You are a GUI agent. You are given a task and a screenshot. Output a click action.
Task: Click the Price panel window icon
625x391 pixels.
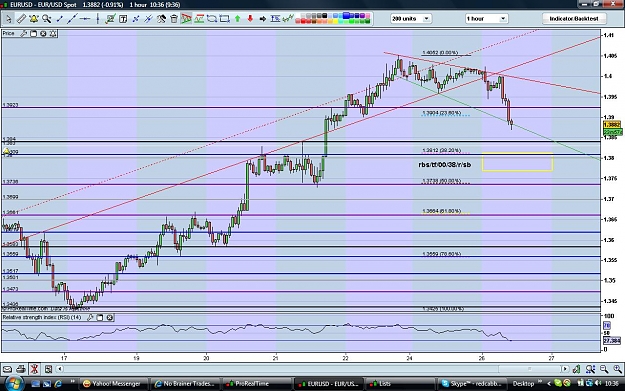pos(33,33)
